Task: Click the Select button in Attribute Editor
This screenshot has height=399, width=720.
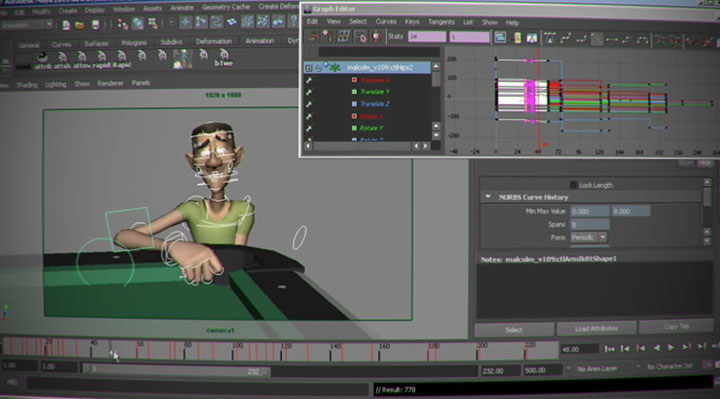Action: [514, 329]
